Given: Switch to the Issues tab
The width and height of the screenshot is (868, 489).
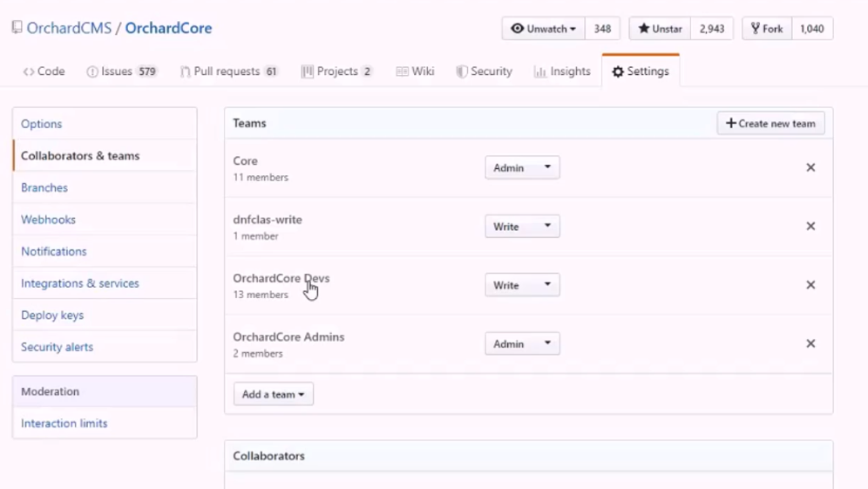Looking at the screenshot, I should (122, 71).
